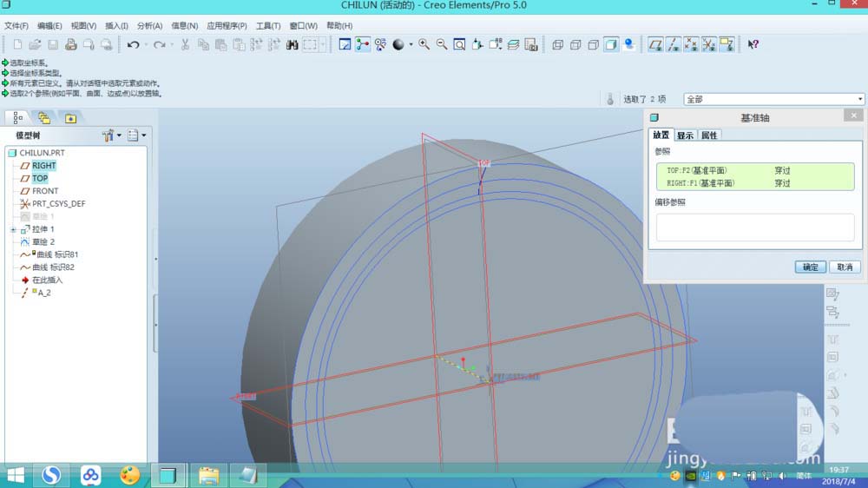The width and height of the screenshot is (868, 488).
Task: Click the View Manager icon
Action: [531, 44]
